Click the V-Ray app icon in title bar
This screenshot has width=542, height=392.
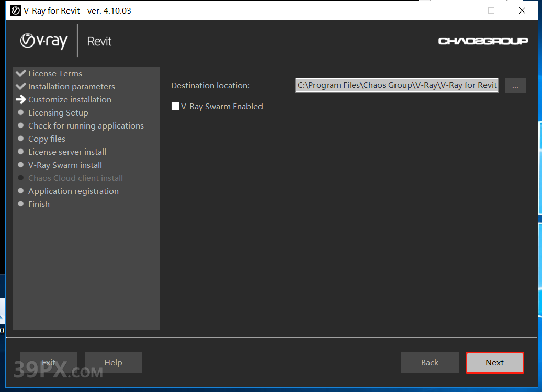click(16, 10)
